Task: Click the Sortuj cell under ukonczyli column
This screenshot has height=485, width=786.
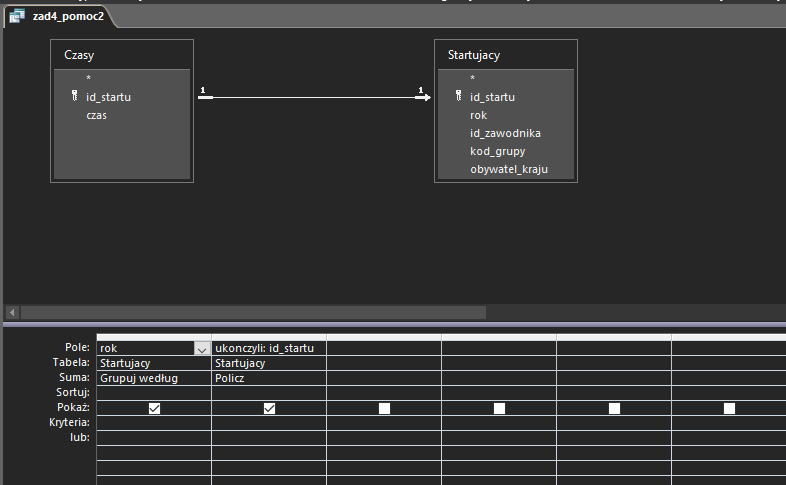Action: [x=269, y=393]
